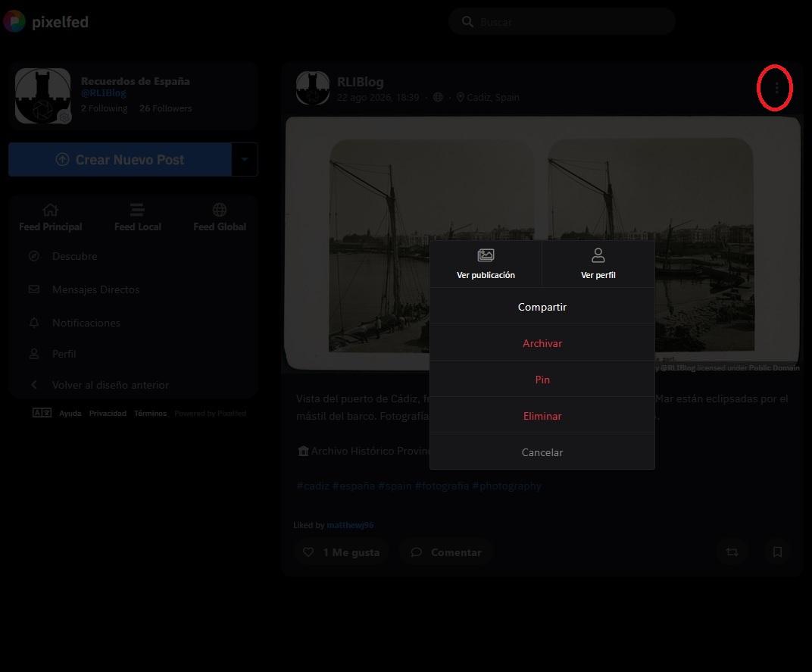The height and width of the screenshot is (672, 812).
Task: Click the three-dot post options menu
Action: 776,88
